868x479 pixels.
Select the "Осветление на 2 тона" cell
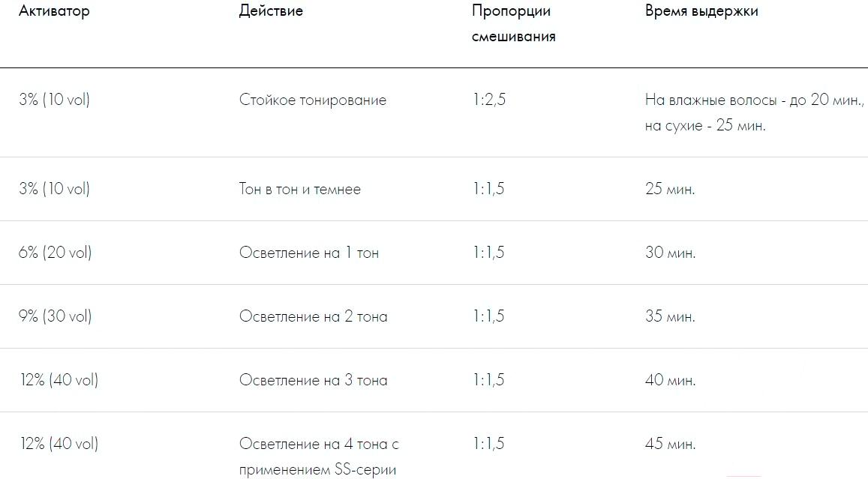(314, 316)
